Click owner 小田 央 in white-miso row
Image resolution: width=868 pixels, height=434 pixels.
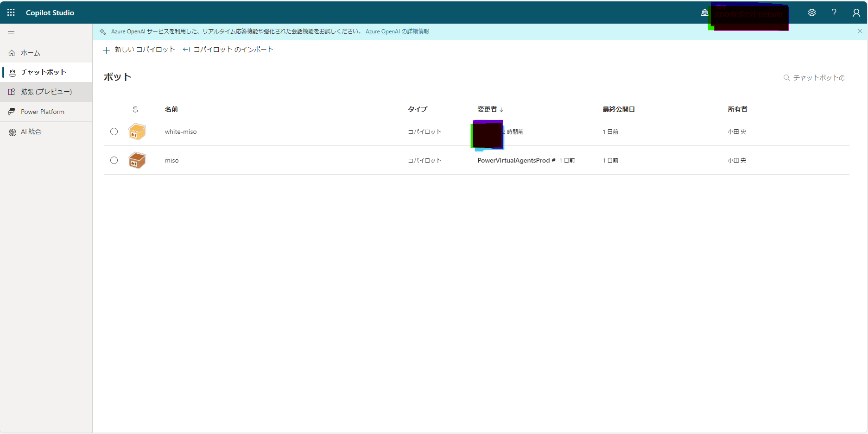click(737, 132)
